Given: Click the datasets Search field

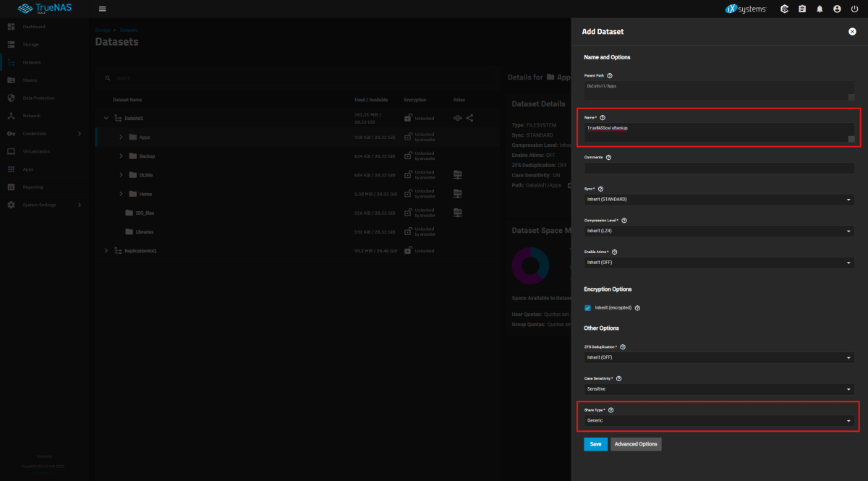Looking at the screenshot, I should [297, 78].
